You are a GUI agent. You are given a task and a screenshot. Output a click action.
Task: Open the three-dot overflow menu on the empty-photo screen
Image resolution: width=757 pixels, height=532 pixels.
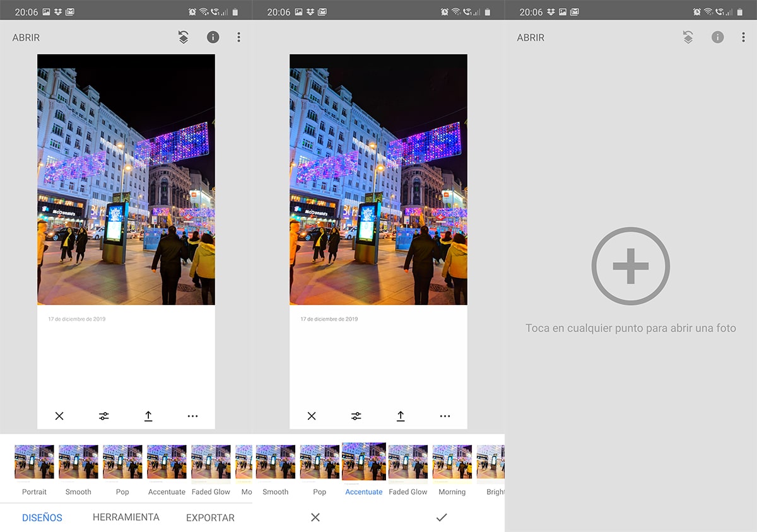click(743, 37)
